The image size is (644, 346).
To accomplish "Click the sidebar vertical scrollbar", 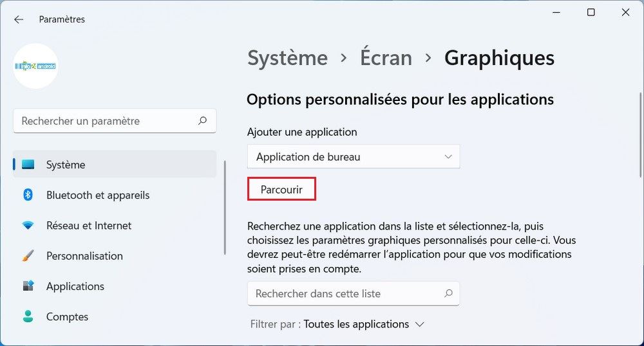I will (225, 206).
